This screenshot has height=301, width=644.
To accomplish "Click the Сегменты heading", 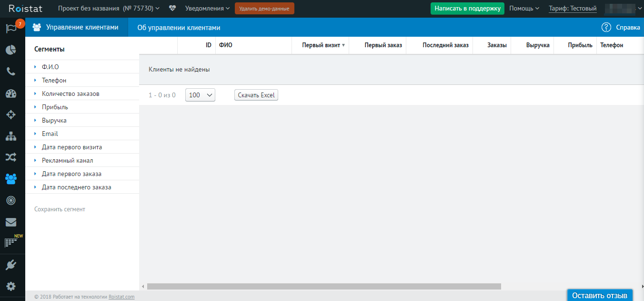I will tap(50, 49).
